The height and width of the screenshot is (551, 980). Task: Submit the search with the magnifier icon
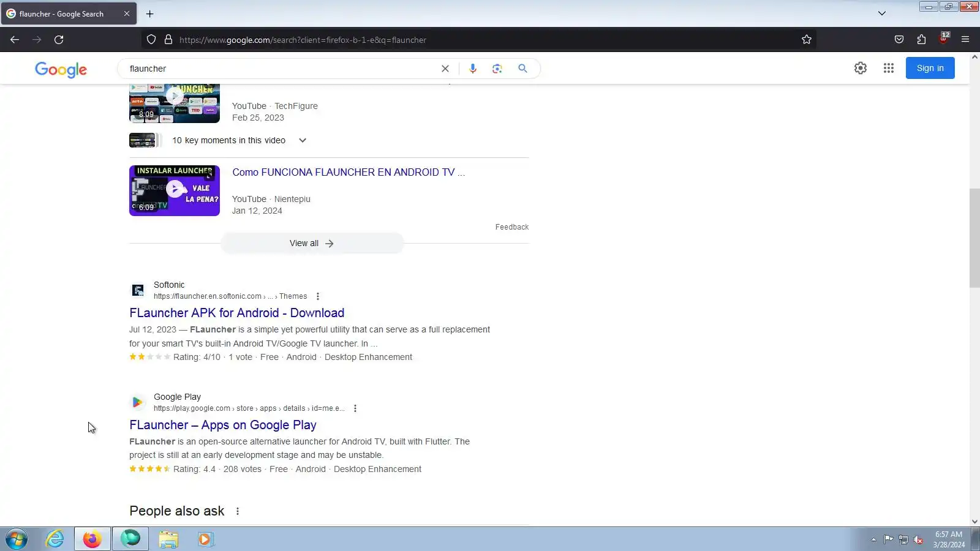click(x=522, y=69)
